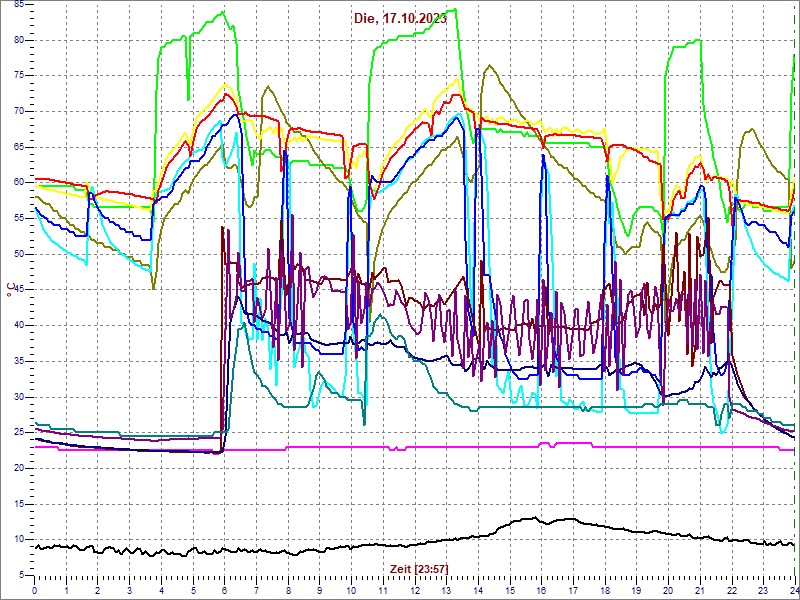The height and width of the screenshot is (600, 800).
Task: Click hour 2 on the time axis
Action: 98,590
